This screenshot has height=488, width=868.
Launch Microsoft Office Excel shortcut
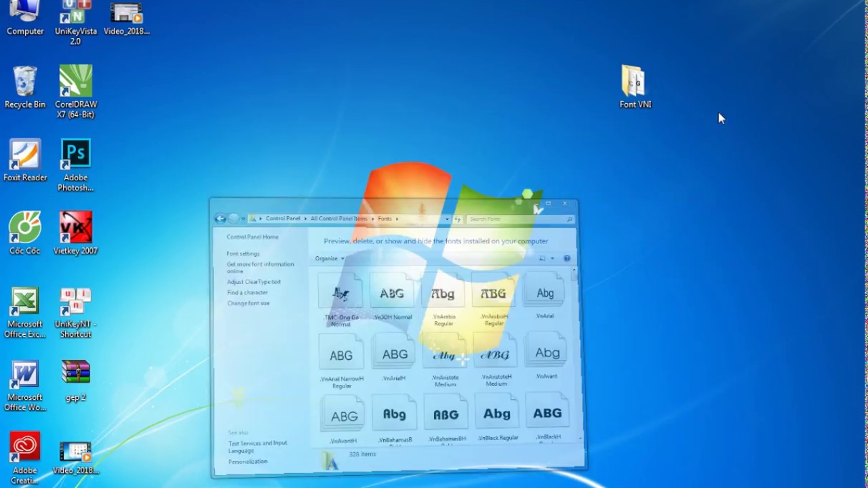click(25, 312)
